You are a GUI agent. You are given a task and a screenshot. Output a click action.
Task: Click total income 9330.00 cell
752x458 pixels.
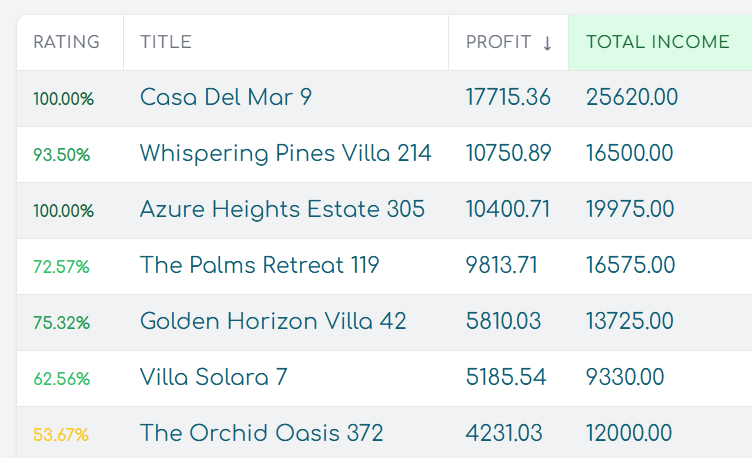(x=625, y=378)
